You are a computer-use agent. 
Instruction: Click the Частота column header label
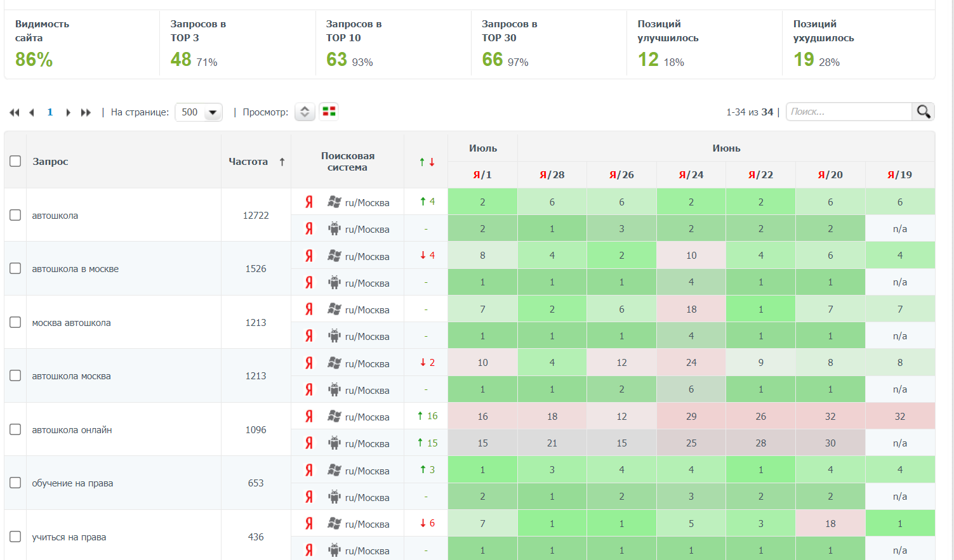pos(248,162)
